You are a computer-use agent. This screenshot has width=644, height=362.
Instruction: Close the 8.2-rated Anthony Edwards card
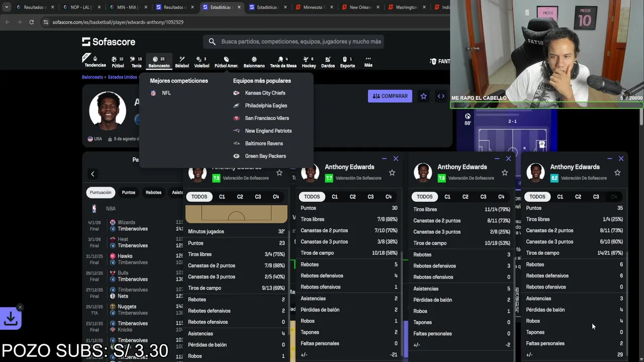click(621, 158)
